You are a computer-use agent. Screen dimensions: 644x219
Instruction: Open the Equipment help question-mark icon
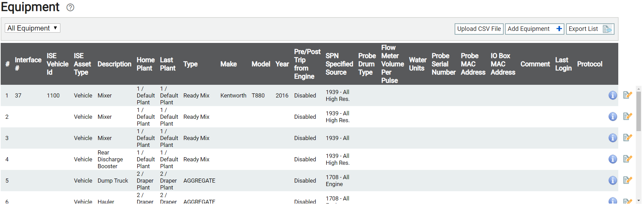click(x=70, y=8)
